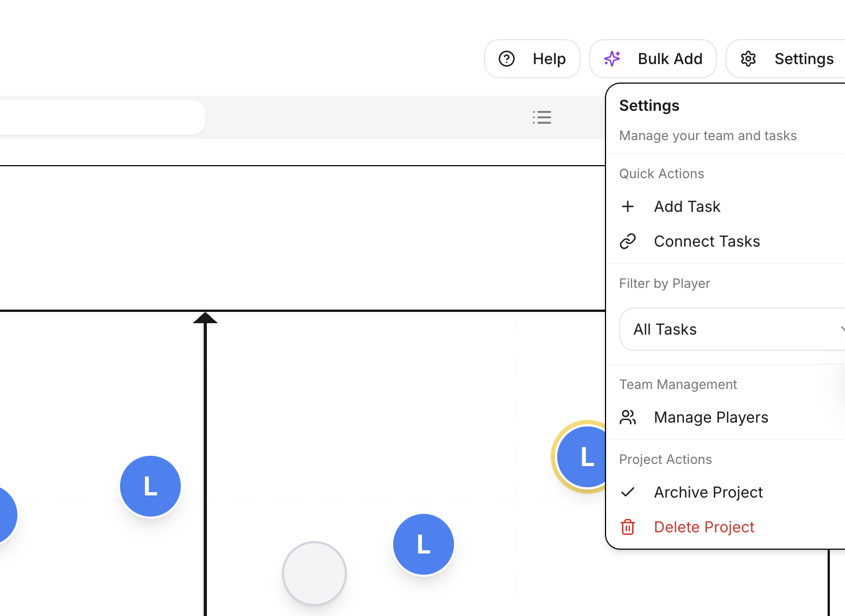Click the plus icon for Add Task
Image resolution: width=845 pixels, height=616 pixels.
[x=628, y=206]
